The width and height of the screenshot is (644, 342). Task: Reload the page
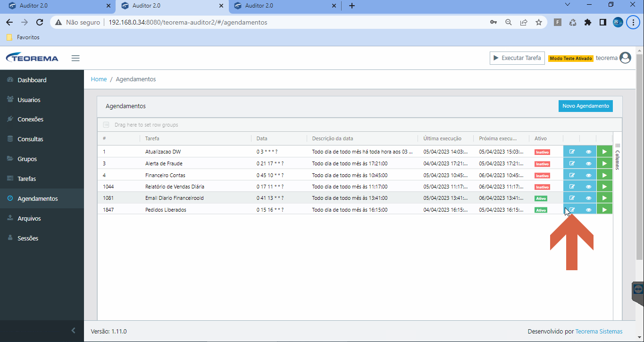(40, 22)
